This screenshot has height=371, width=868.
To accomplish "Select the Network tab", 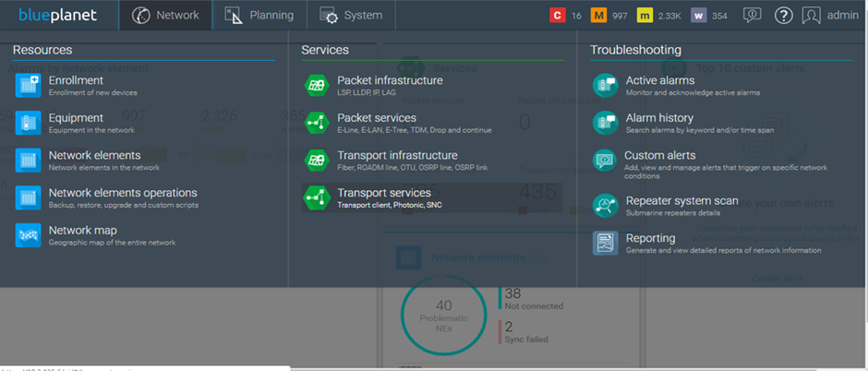I will pyautogui.click(x=166, y=16).
